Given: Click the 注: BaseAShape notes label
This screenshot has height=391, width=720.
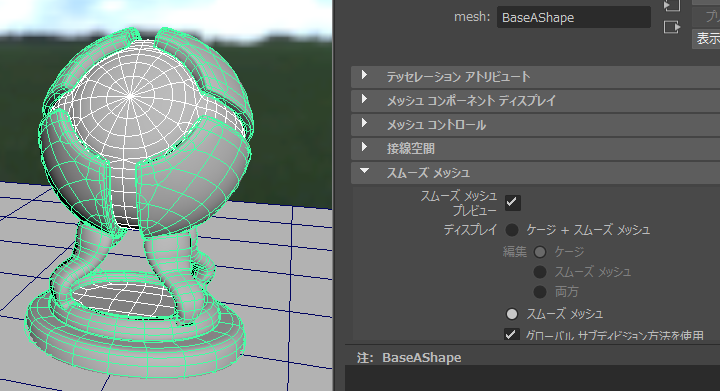Looking at the screenshot, I should tap(409, 357).
